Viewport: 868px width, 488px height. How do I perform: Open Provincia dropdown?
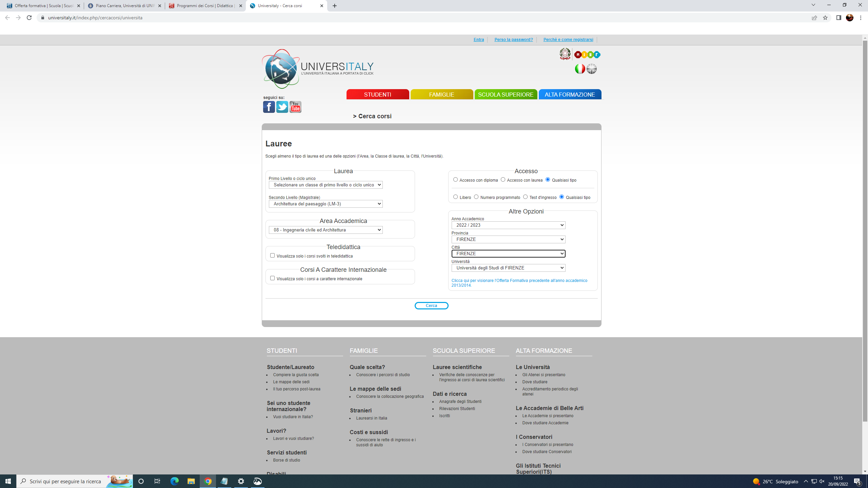508,240
